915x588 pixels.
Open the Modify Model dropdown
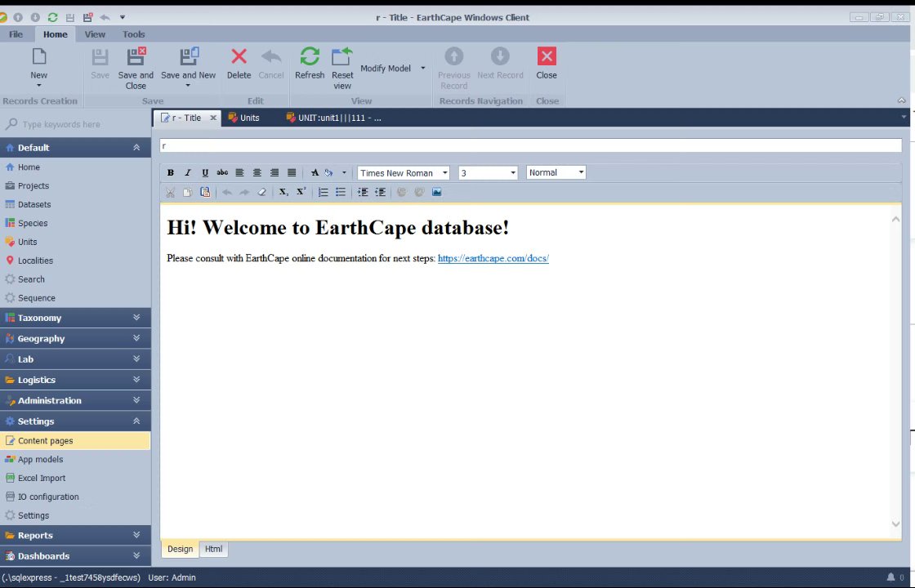click(x=423, y=69)
